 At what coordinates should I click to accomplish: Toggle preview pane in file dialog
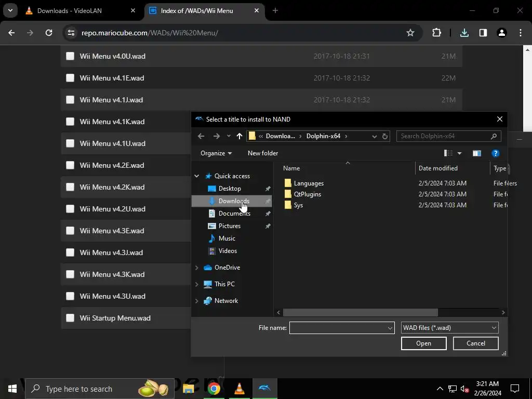click(x=477, y=153)
